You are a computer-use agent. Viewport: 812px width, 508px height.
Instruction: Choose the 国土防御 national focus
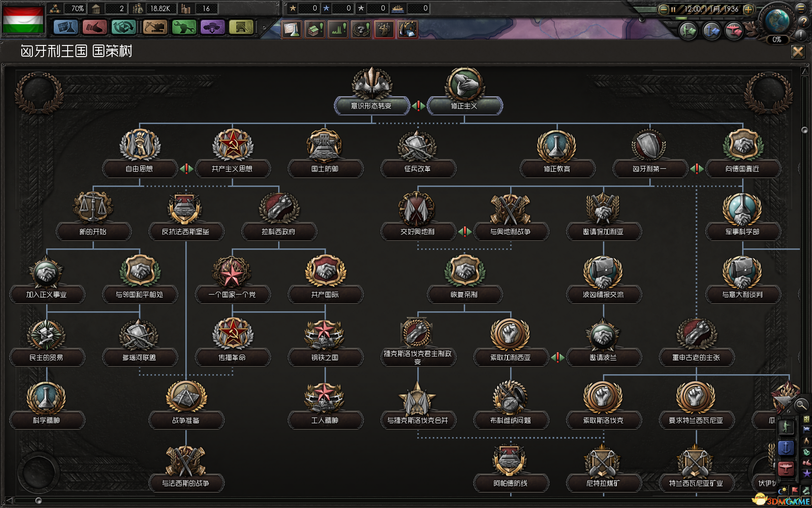point(325,168)
